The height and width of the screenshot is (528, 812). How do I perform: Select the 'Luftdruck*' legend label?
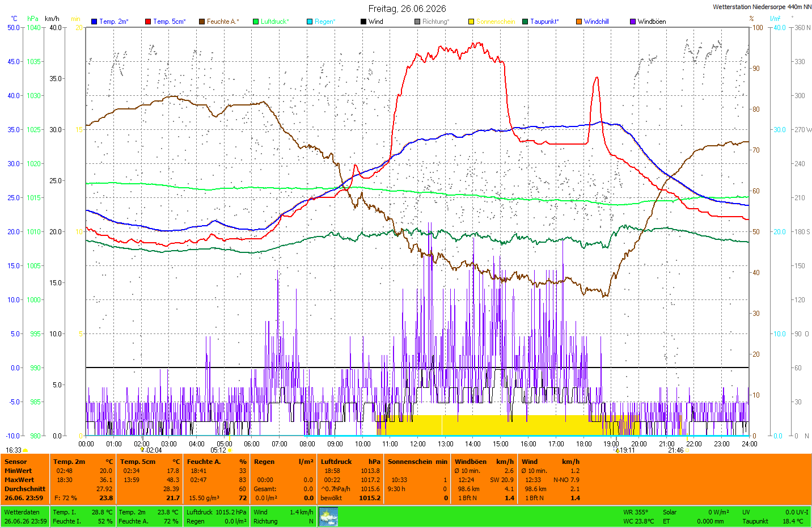[x=275, y=22]
